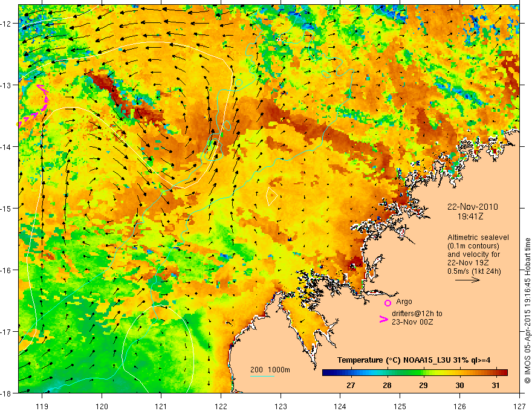The width and height of the screenshot is (532, 411).
Task: Click the 30 label on temperature scale
Action: (x=459, y=385)
